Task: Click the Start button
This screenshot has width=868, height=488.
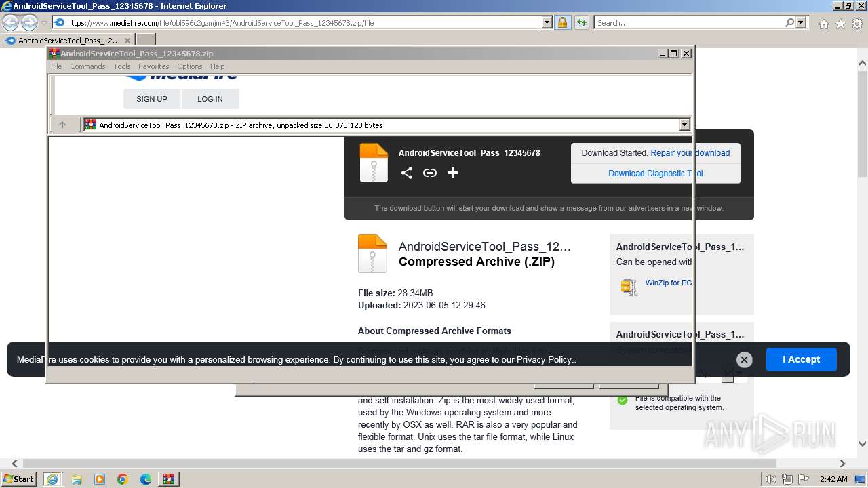Action: 19,479
